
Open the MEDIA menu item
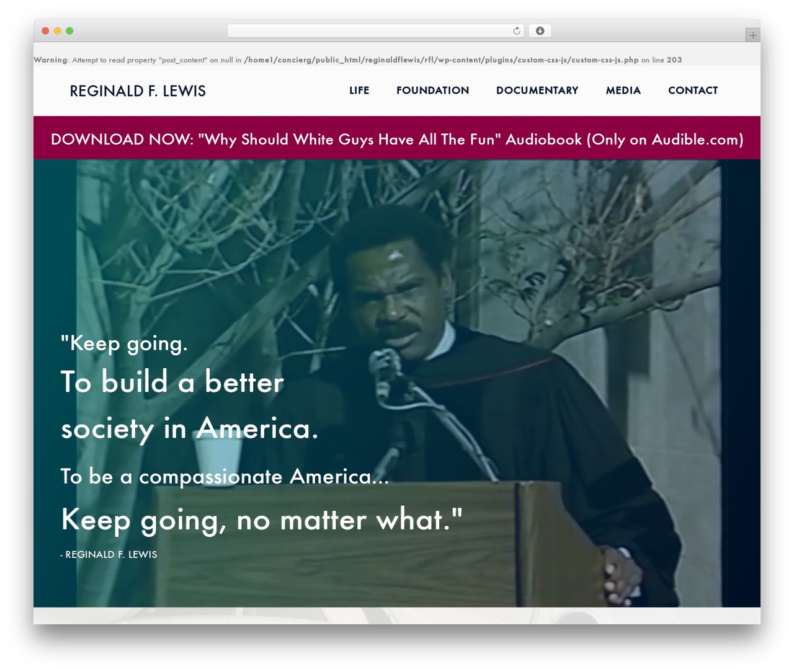(x=623, y=91)
